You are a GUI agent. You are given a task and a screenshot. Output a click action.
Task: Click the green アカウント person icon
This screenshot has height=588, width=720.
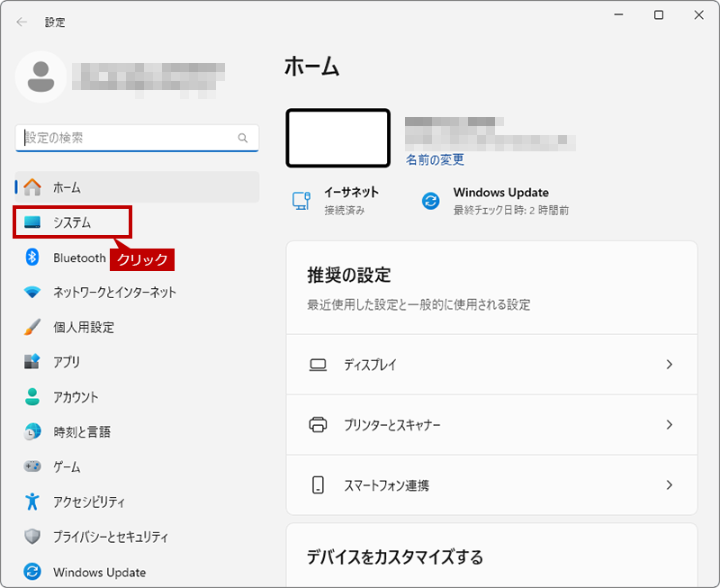[x=32, y=396]
